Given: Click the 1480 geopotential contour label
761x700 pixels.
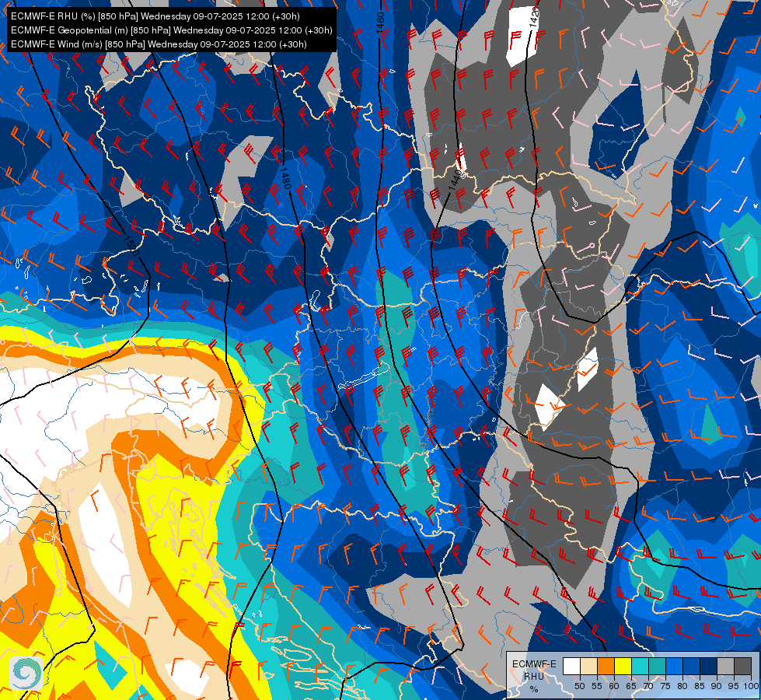Looking at the screenshot, I should pyautogui.click(x=285, y=178).
